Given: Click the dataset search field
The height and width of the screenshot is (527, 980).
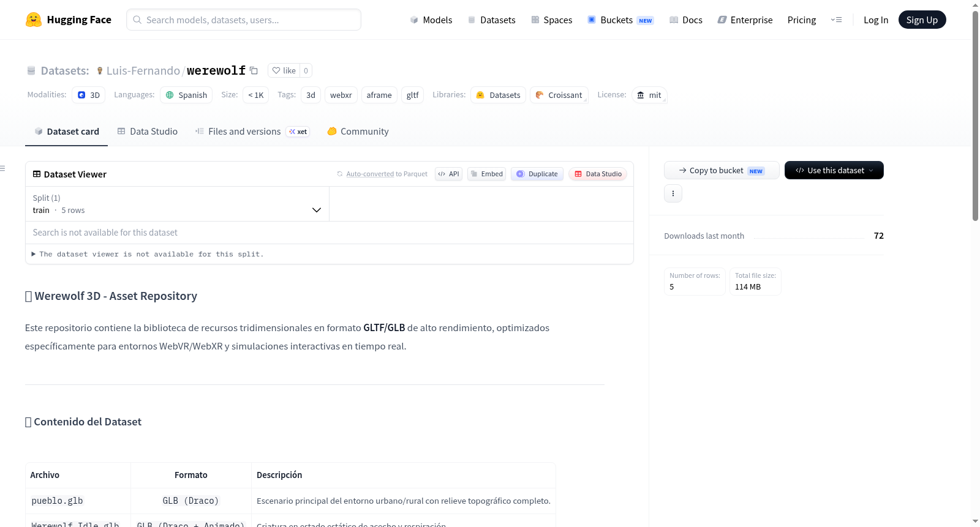Looking at the screenshot, I should tap(330, 233).
